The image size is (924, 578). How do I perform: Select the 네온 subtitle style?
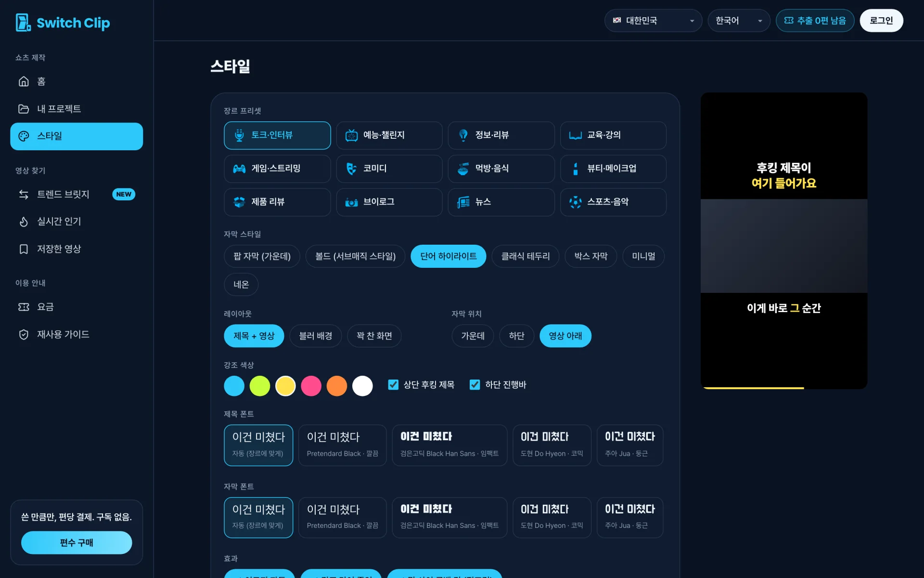tap(241, 285)
